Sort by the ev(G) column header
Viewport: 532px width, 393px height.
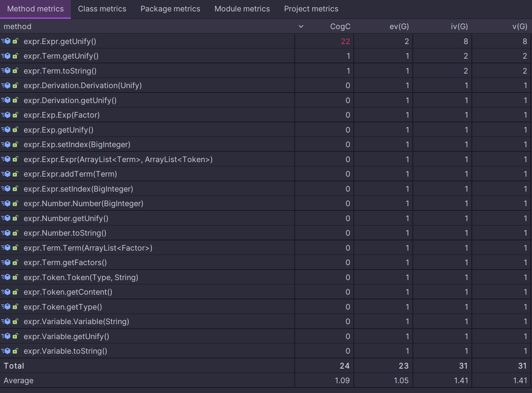click(x=399, y=26)
